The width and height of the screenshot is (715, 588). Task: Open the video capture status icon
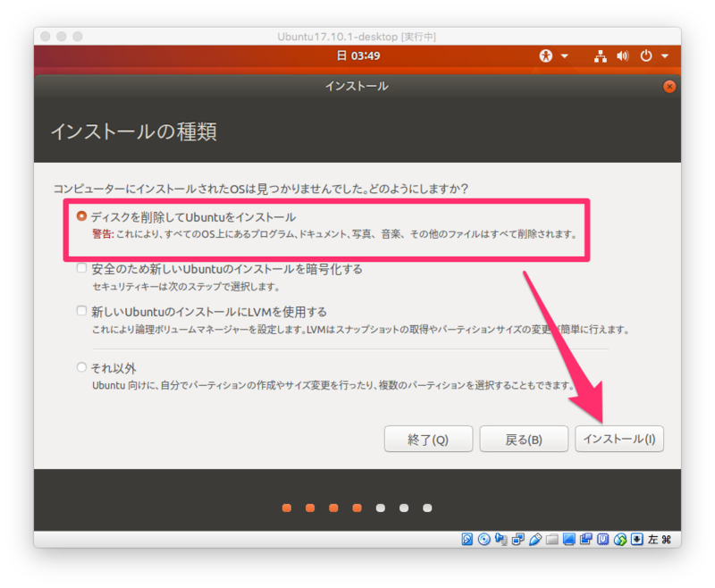(x=586, y=540)
